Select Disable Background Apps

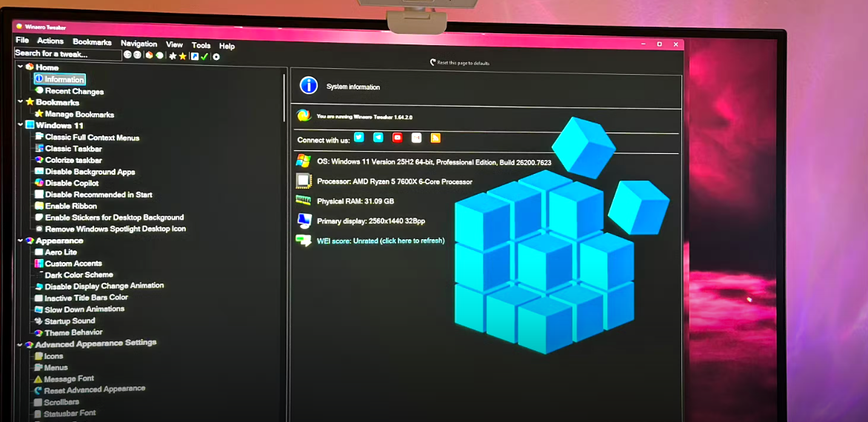tap(90, 172)
